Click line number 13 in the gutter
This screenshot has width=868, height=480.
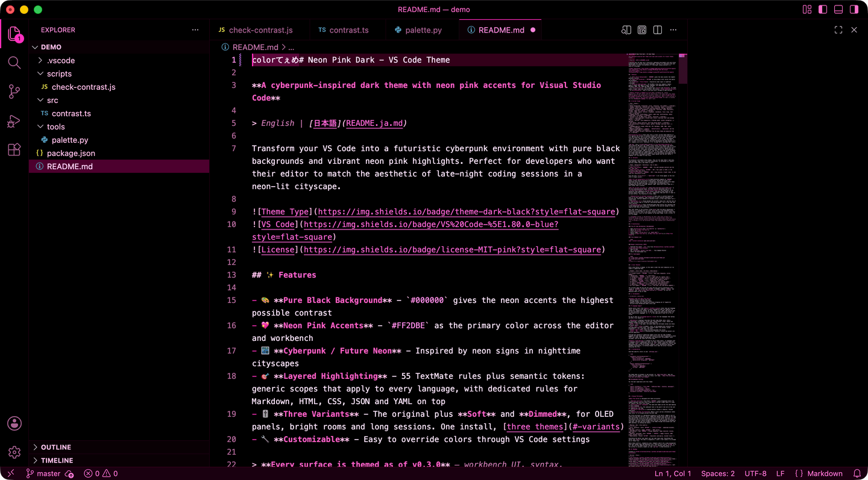coord(232,275)
